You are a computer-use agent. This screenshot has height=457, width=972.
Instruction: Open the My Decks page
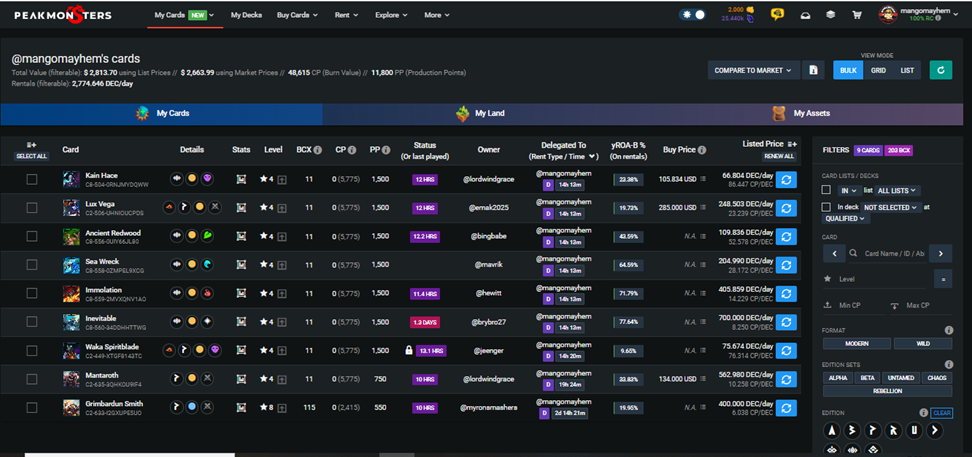(x=246, y=15)
